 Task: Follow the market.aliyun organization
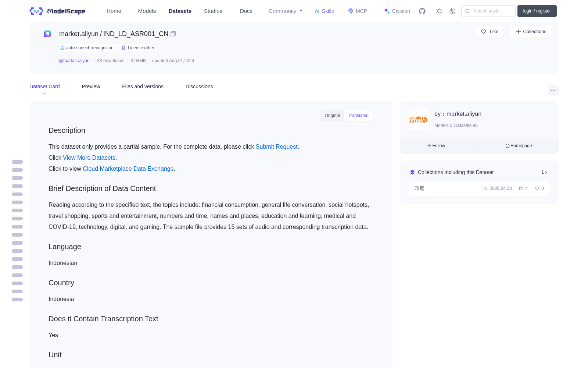(x=436, y=146)
